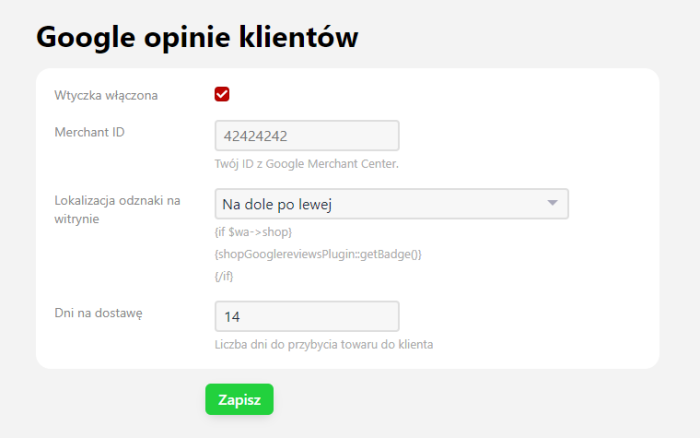The height and width of the screenshot is (438, 700).
Task: Open the Lokalizacja odznaki na witrynie dropdown
Action: (392, 204)
